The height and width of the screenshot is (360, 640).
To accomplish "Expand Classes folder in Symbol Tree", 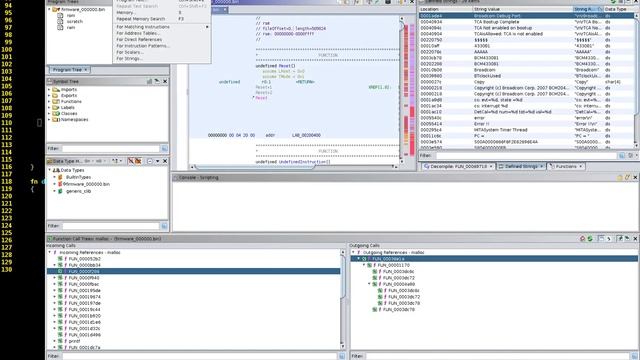I will pos(49,113).
